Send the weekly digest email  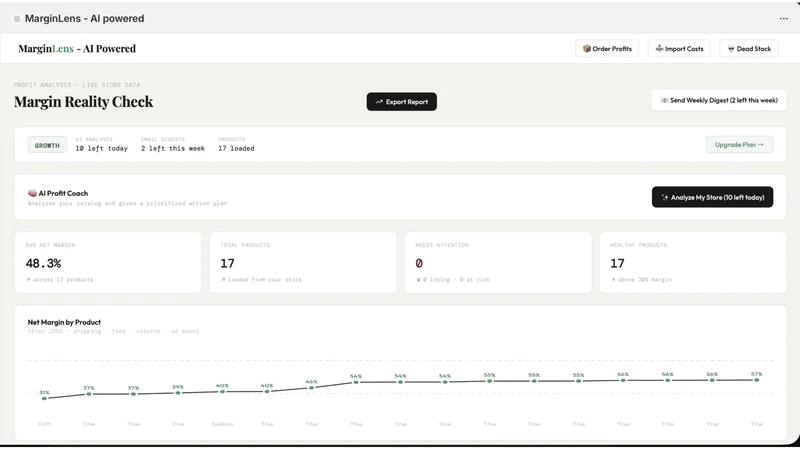(719, 101)
